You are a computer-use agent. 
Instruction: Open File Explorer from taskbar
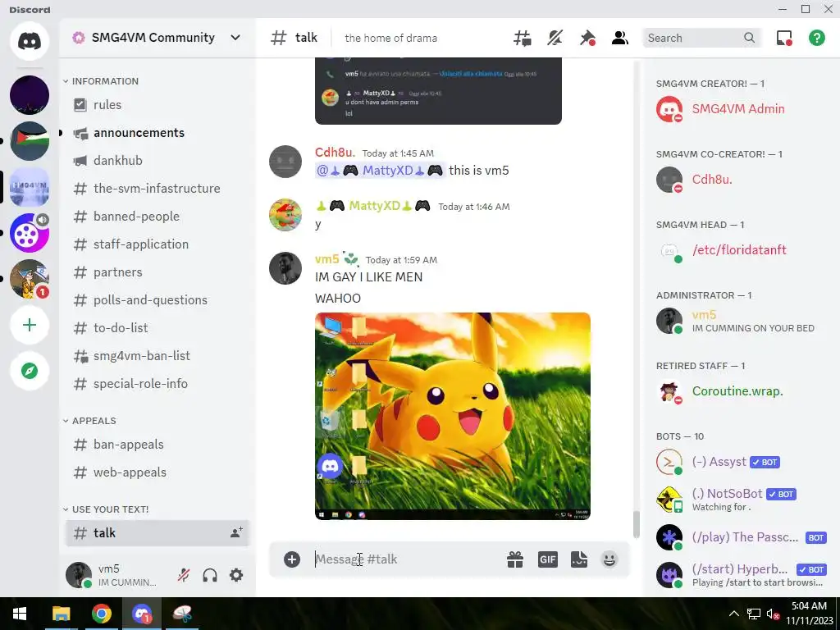pyautogui.click(x=61, y=614)
